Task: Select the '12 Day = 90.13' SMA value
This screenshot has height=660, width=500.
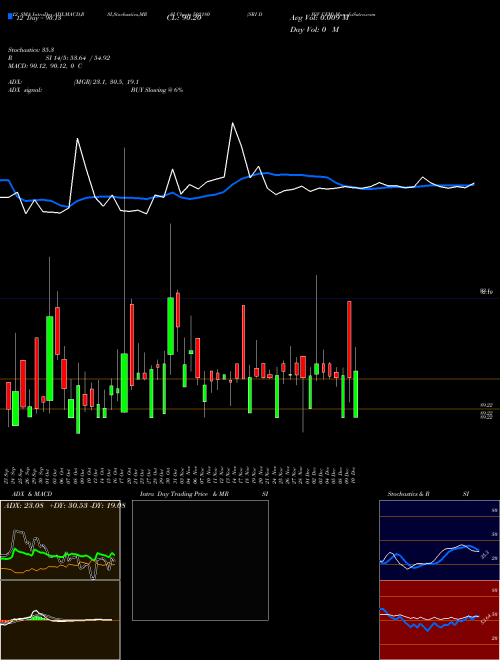Action: [39, 18]
